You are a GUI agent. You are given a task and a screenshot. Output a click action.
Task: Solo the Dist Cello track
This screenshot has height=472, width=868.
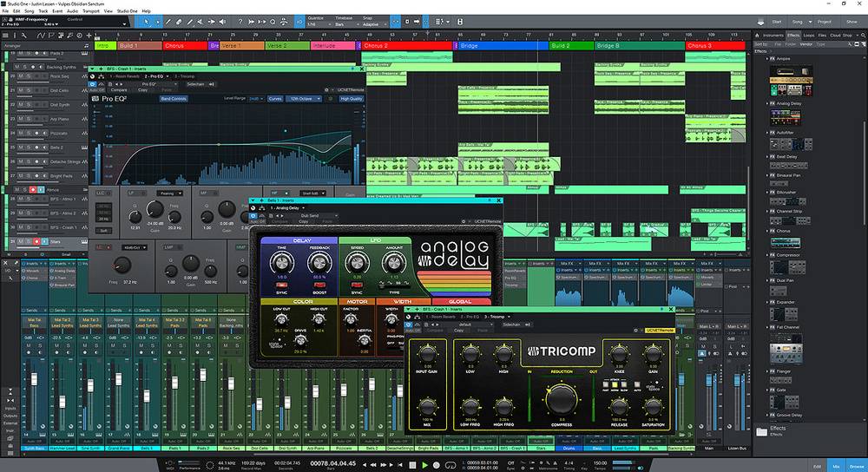coord(29,90)
